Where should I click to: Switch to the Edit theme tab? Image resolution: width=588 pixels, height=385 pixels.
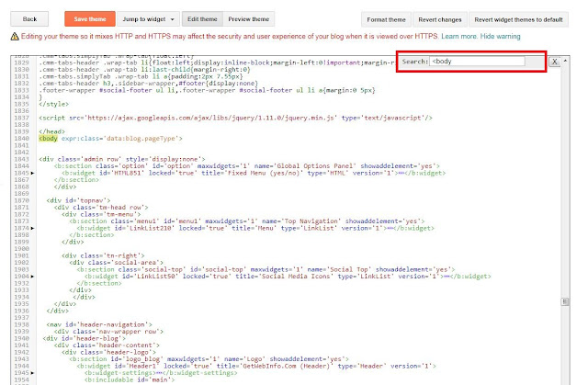click(x=202, y=19)
